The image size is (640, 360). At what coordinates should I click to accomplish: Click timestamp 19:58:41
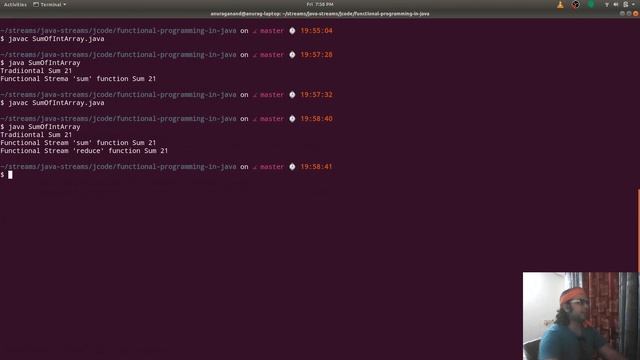(x=316, y=167)
